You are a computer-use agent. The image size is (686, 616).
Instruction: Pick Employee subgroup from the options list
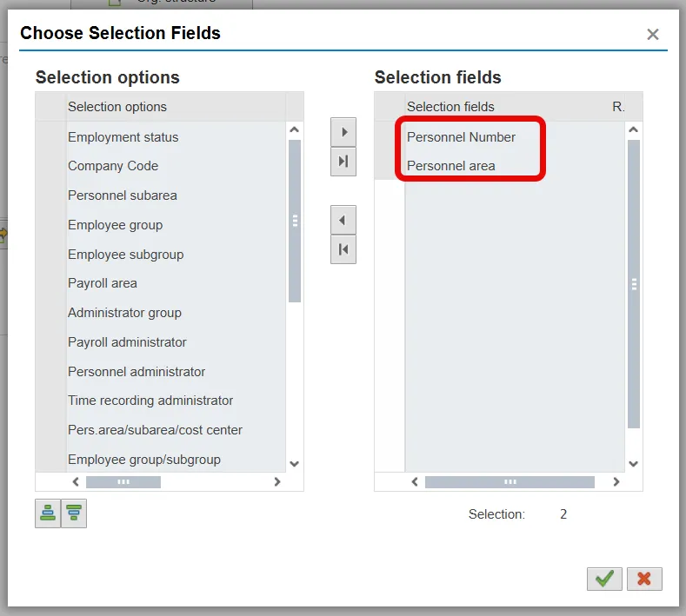tap(125, 255)
